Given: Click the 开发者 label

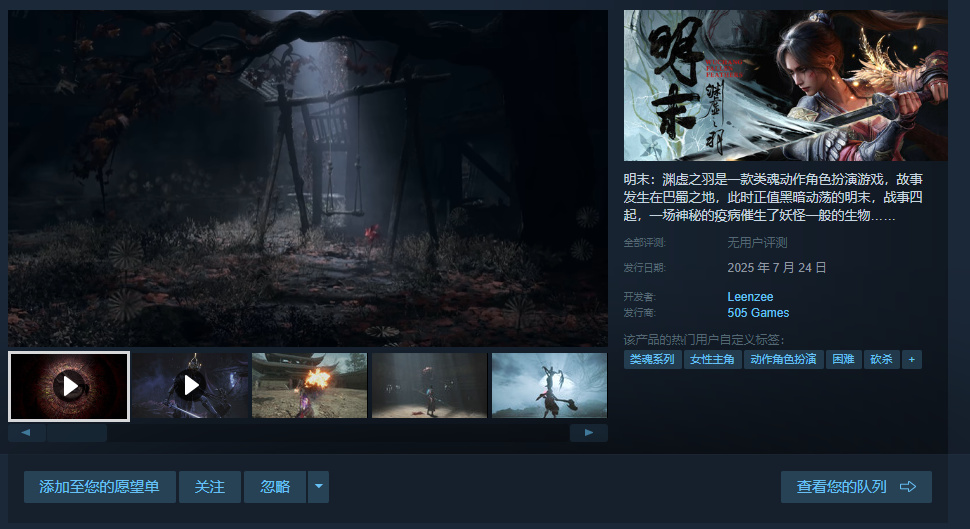Looking at the screenshot, I should (639, 297).
